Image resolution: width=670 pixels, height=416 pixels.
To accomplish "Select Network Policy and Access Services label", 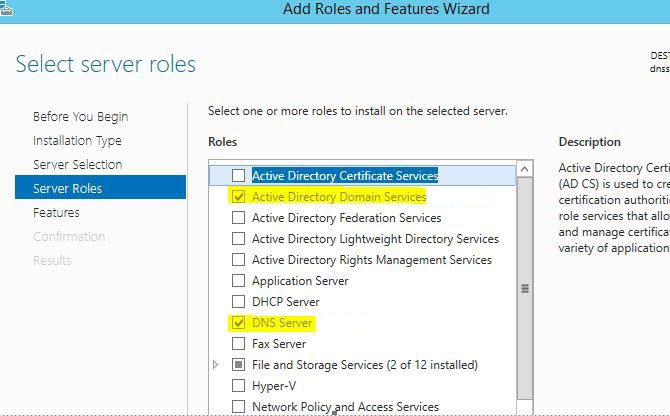I will [345, 407].
